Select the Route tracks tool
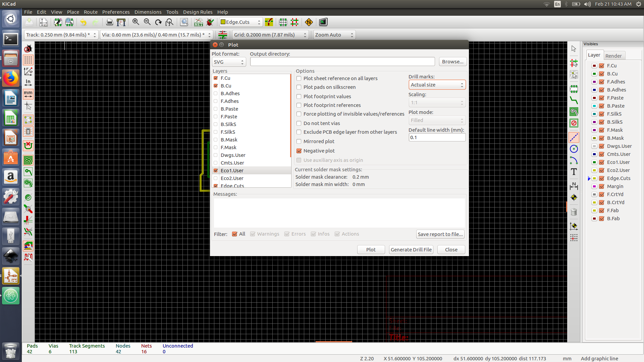 click(574, 100)
